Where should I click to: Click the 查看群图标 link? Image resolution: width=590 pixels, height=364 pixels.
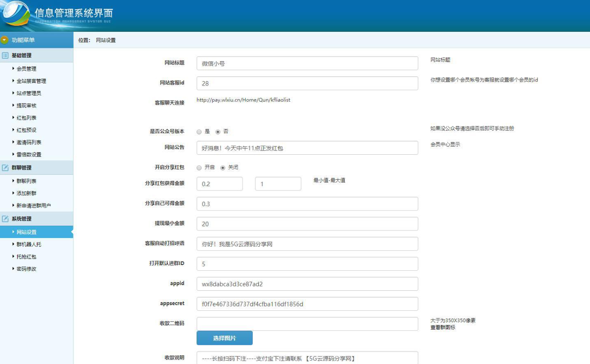[x=442, y=327]
